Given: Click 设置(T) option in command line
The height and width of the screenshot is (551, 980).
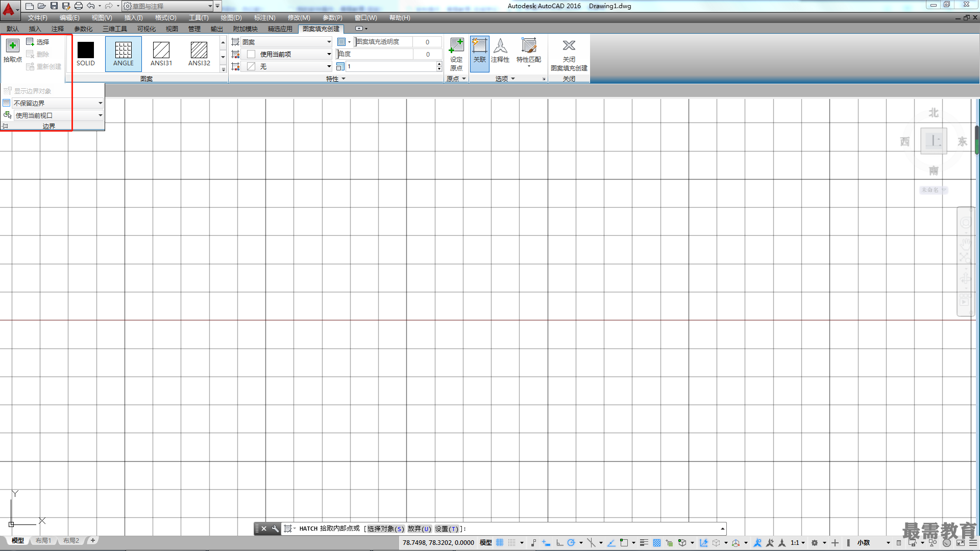Looking at the screenshot, I should click(x=447, y=529).
